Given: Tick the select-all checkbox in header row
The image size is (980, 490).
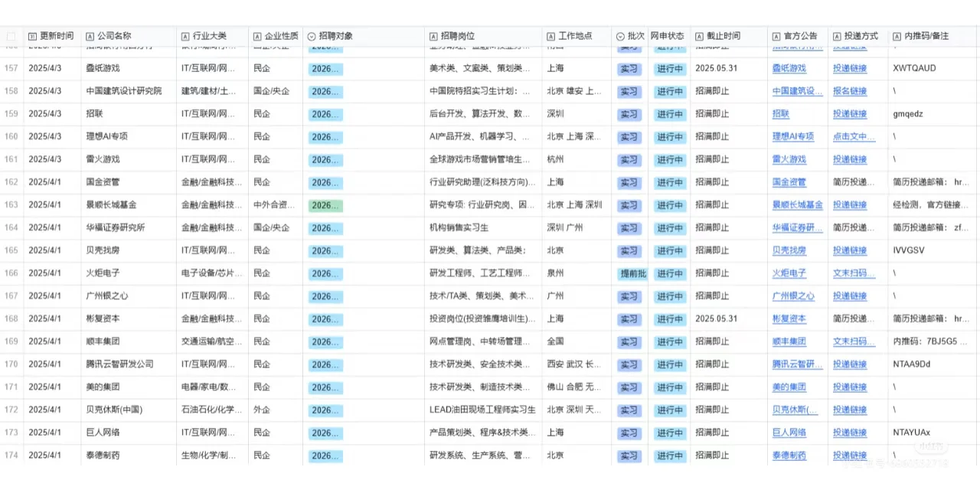Looking at the screenshot, I should [11, 36].
